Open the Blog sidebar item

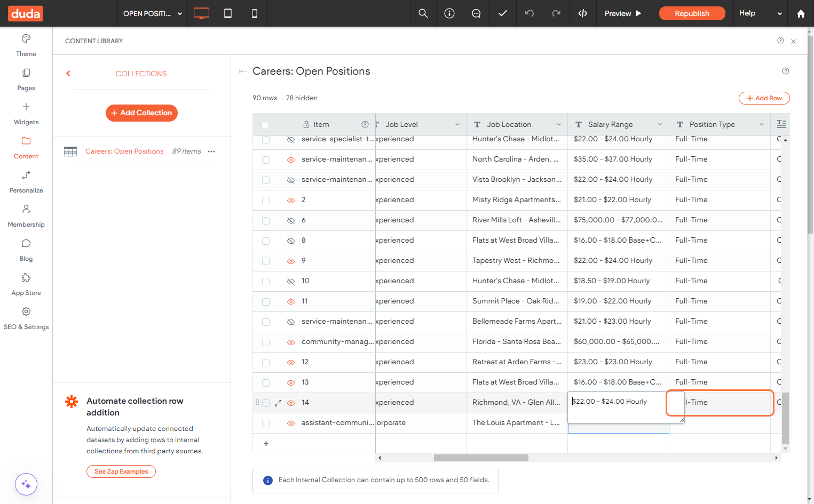26,250
